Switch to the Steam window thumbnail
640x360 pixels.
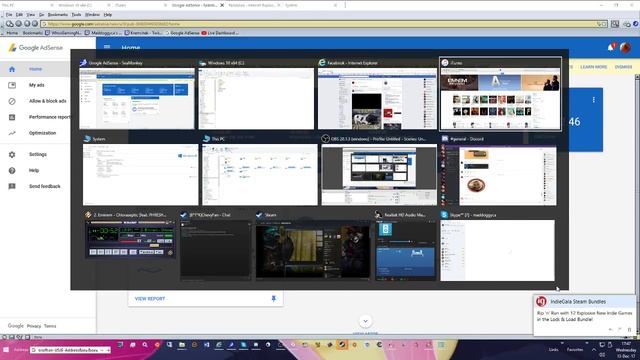pos(313,250)
